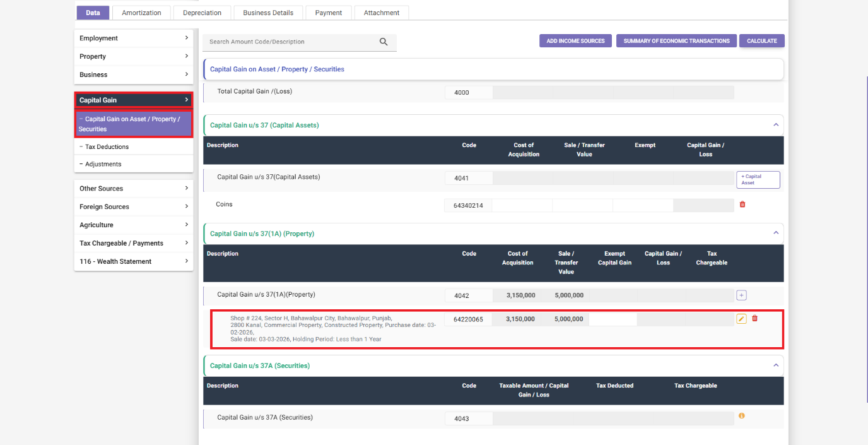Click the code 64220065 cell

[x=468, y=319]
